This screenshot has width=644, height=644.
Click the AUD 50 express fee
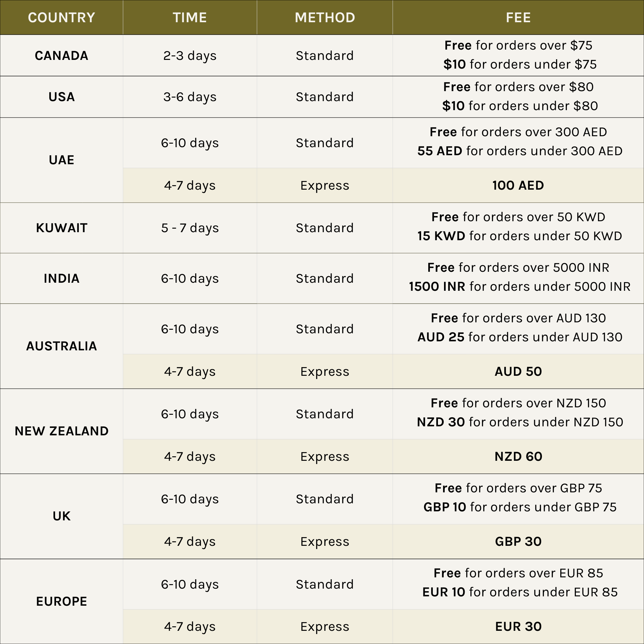[x=518, y=371]
